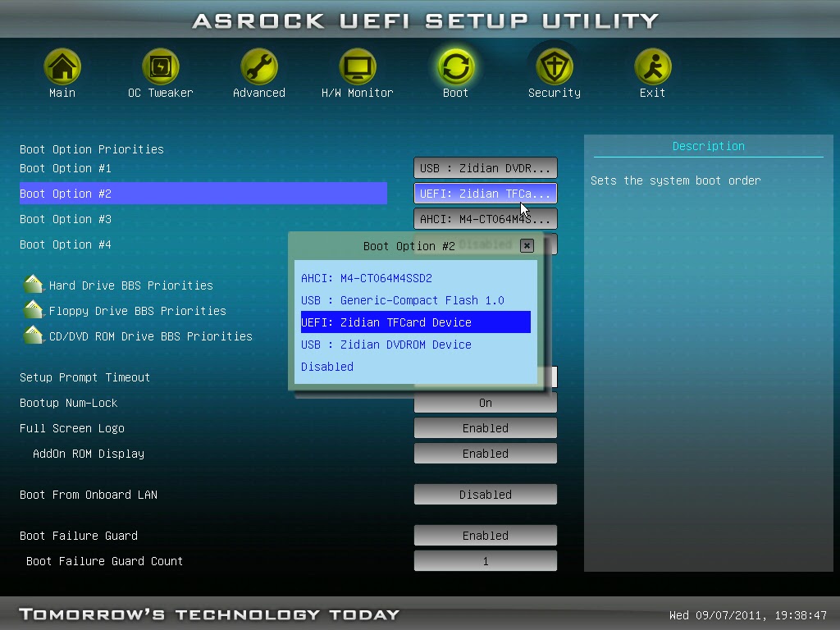Select the Boot Failure Guard Count label
The image size is (840, 630).
pyautogui.click(x=104, y=561)
